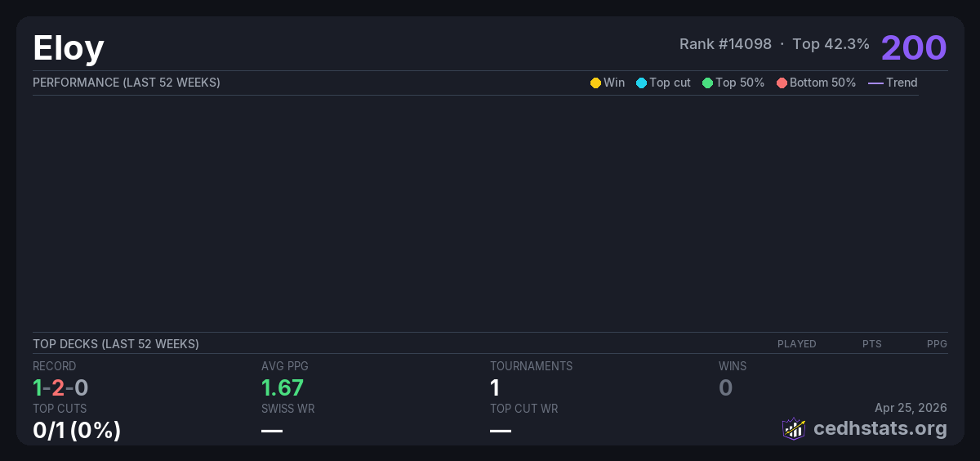The image size is (980, 461).
Task: Sort by the PPG column header
Action: pyautogui.click(x=937, y=344)
